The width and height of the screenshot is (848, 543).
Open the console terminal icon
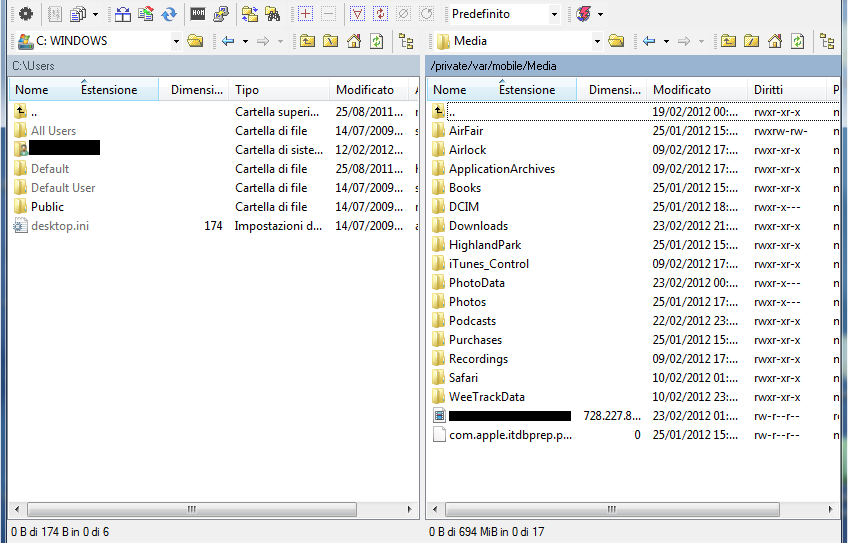(x=198, y=14)
